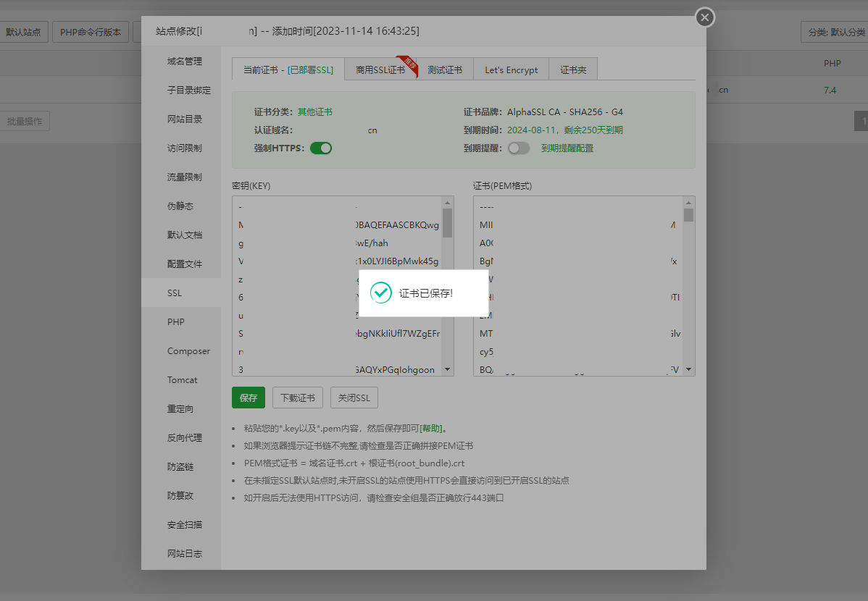Select the 测试证书 tab
The width and height of the screenshot is (868, 601).
coord(445,70)
